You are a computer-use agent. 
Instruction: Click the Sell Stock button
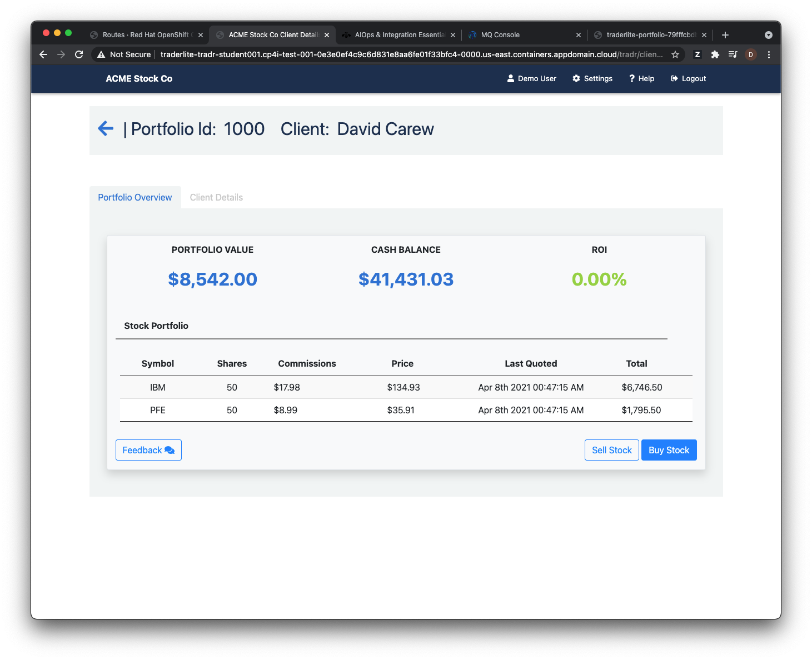(x=612, y=450)
